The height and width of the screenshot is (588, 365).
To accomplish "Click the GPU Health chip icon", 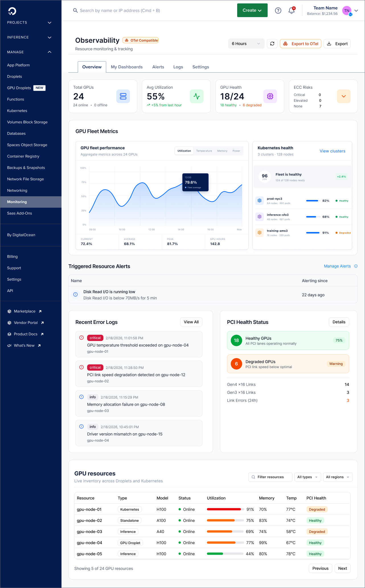I will click(270, 96).
